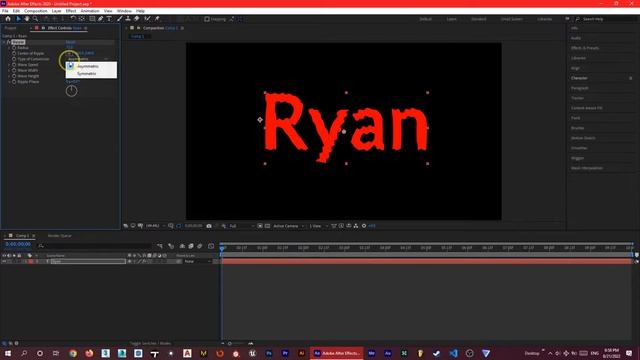
Task: Click the Ryan layer duration bar in timeline
Action: (x=427, y=261)
